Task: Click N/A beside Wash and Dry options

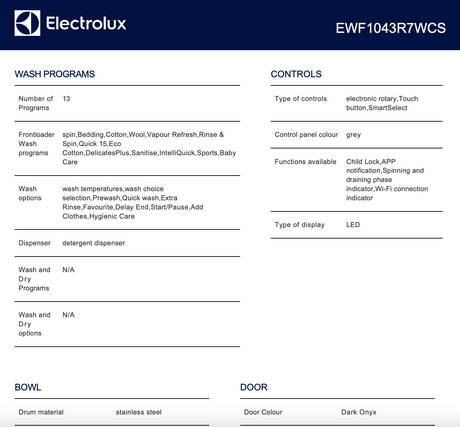Action: 69,315
